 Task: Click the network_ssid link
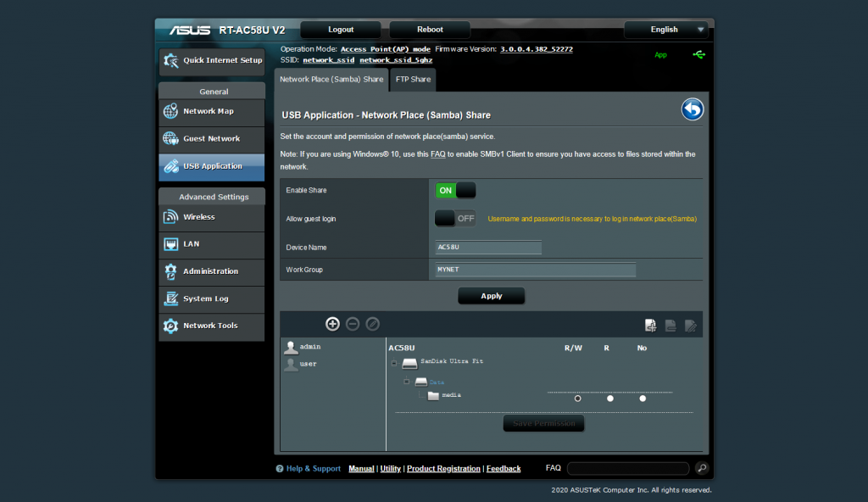click(x=328, y=60)
